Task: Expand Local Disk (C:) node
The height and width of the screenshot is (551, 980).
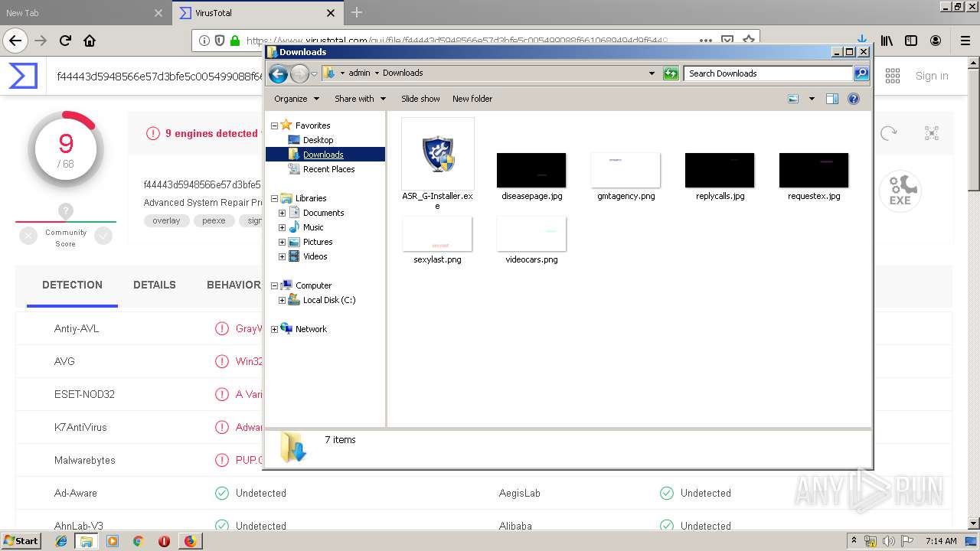Action: (x=282, y=300)
